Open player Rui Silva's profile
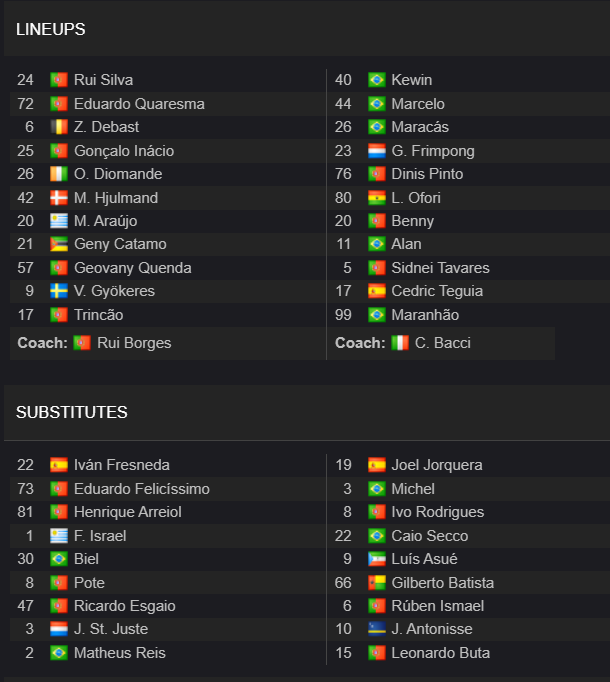 (104, 80)
